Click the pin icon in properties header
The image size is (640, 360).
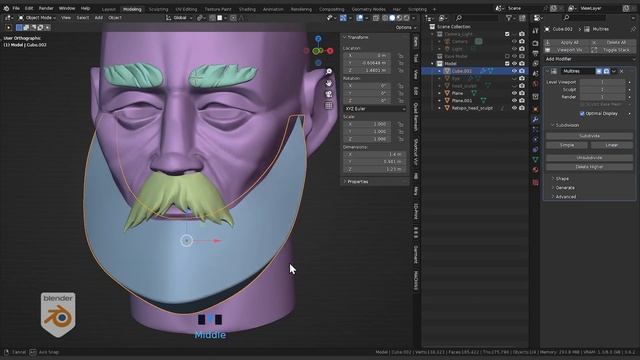[x=633, y=29]
